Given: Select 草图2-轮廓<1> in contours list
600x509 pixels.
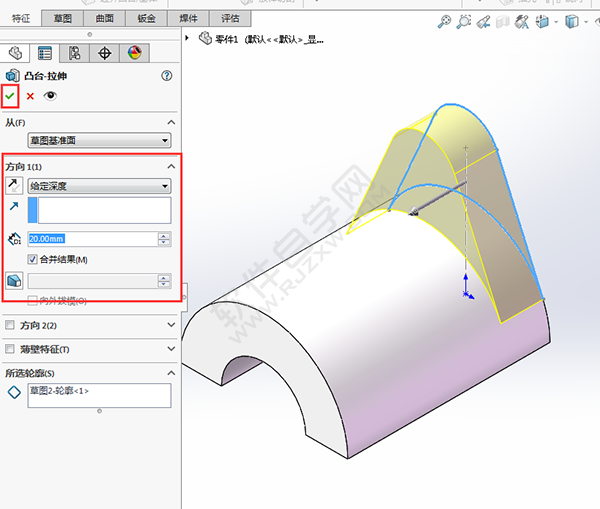Looking at the screenshot, I should (59, 391).
